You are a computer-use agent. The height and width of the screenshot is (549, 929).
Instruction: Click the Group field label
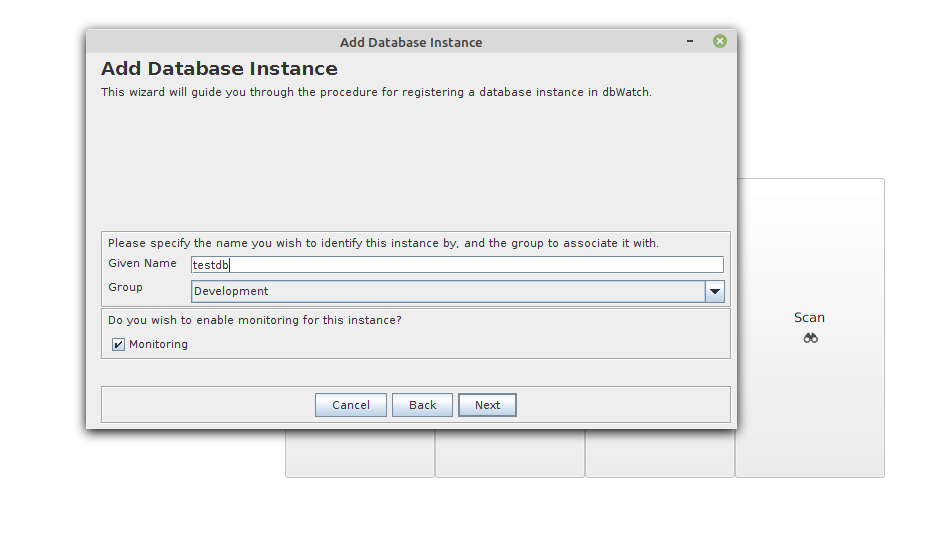click(125, 287)
